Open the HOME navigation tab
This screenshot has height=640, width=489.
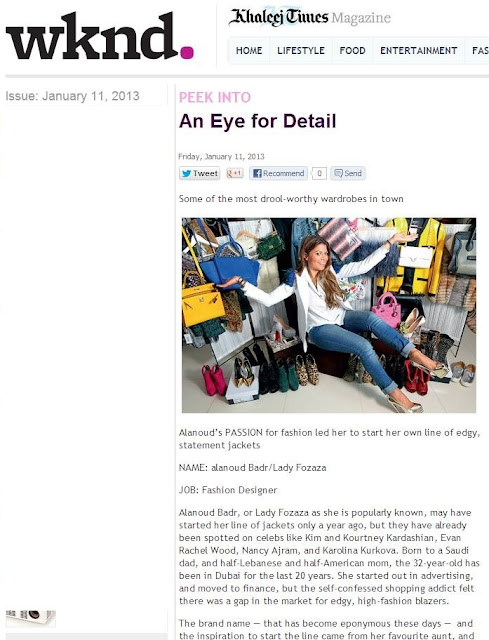249,51
